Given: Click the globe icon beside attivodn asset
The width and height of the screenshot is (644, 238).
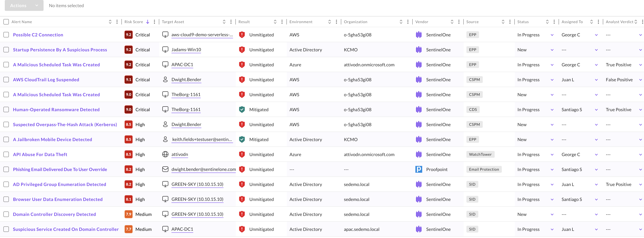Looking at the screenshot, I should [x=165, y=154].
